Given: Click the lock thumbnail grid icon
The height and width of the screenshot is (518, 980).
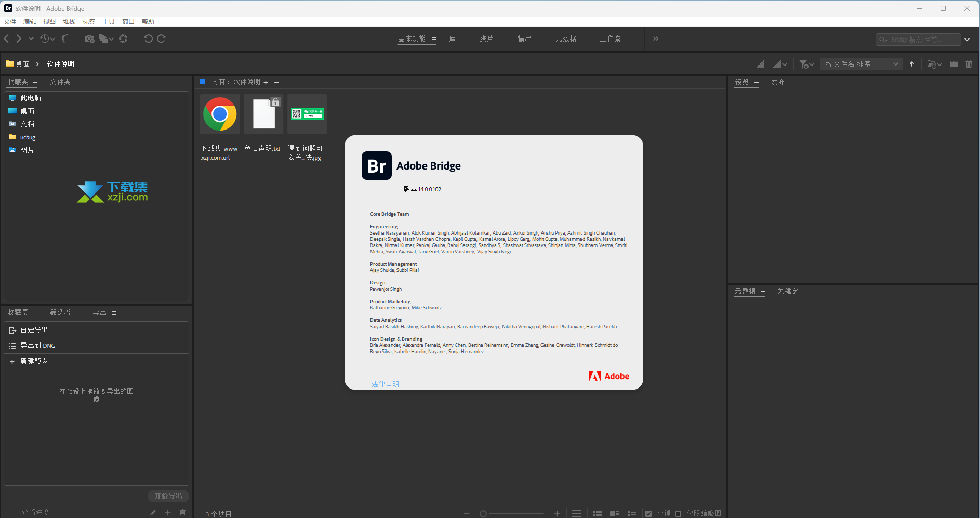Looking at the screenshot, I should pos(576,513).
